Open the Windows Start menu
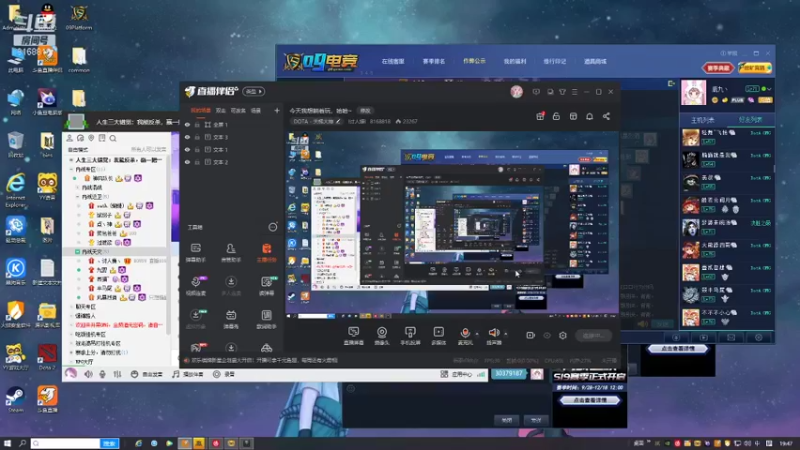 pos(7,443)
